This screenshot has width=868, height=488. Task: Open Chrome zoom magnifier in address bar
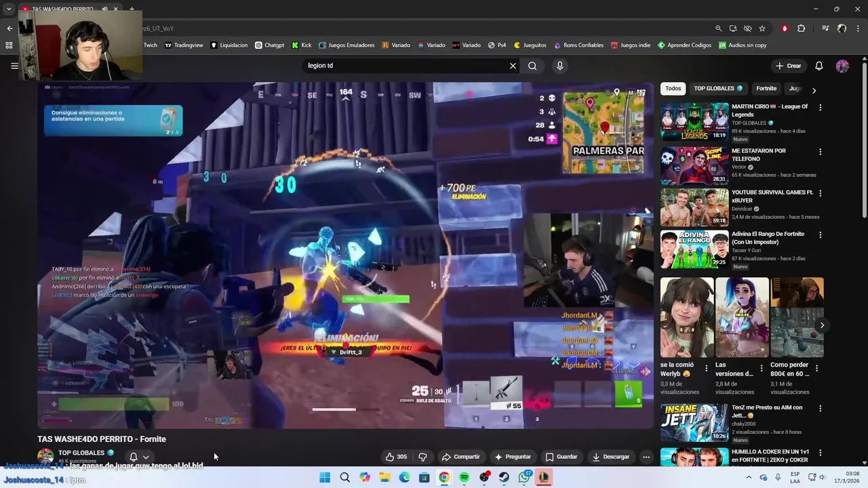pos(718,28)
